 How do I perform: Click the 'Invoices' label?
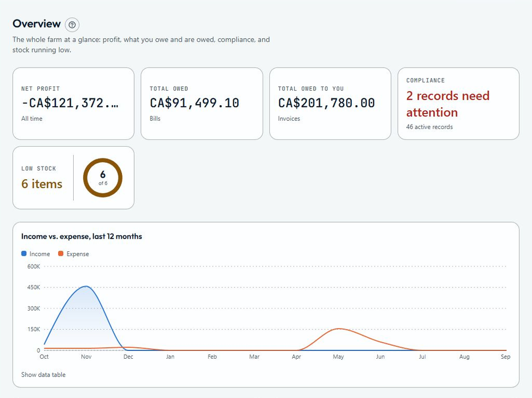(x=289, y=118)
